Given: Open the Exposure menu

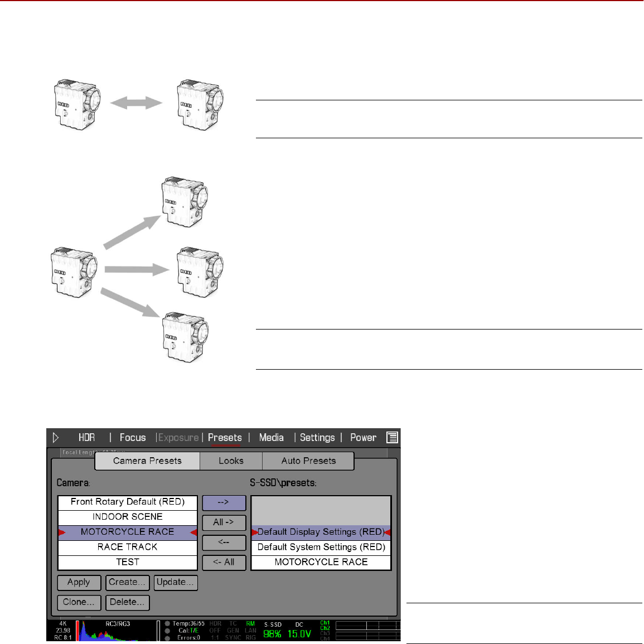Looking at the screenshot, I should 178,437.
